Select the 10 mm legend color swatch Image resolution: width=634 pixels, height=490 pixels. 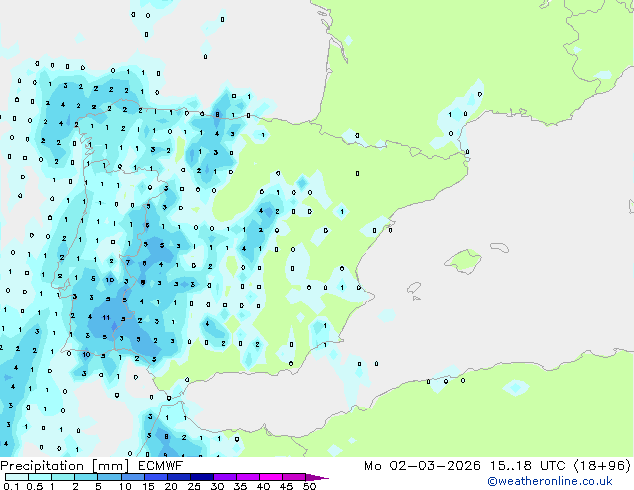point(132,477)
